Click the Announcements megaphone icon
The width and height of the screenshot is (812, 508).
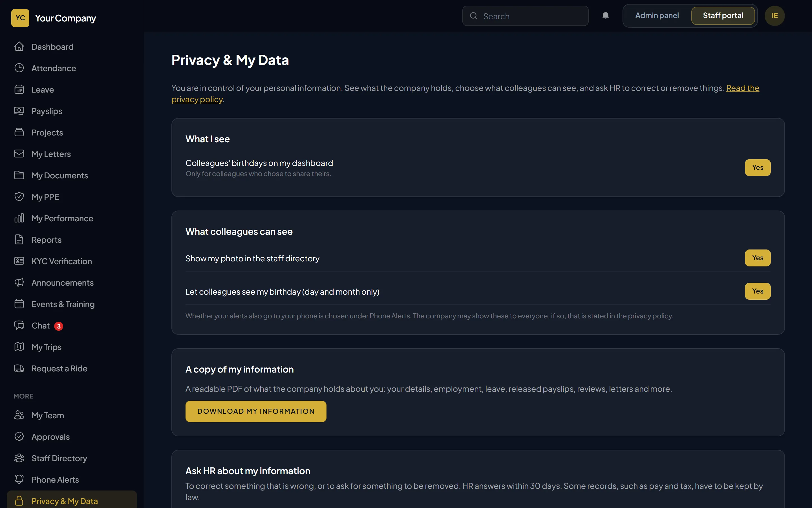(19, 283)
